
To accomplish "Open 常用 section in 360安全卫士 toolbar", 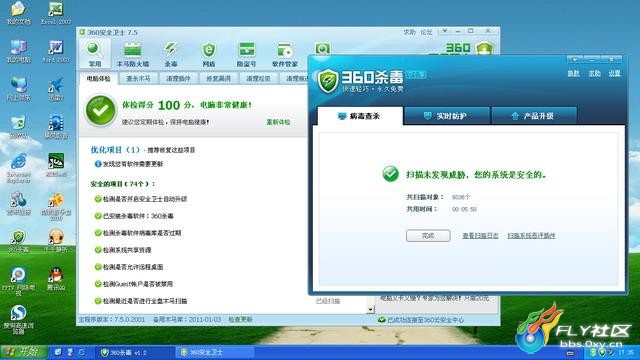I will point(95,55).
